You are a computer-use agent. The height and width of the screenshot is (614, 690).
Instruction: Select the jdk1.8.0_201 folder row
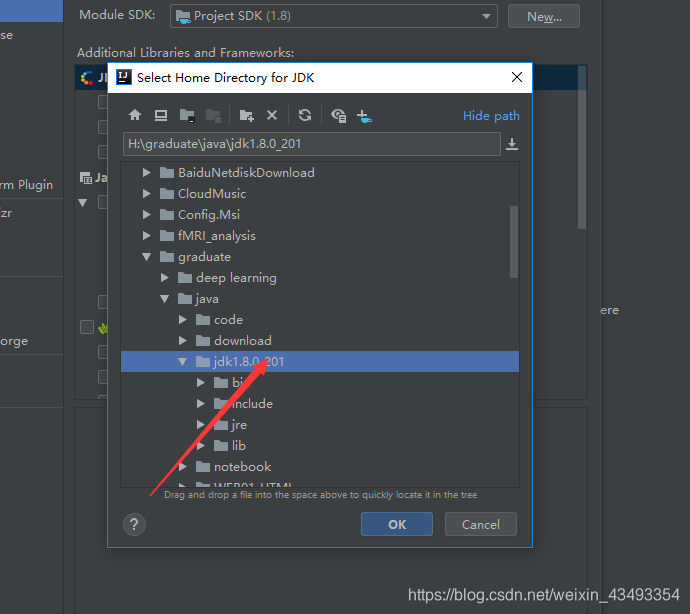[320, 362]
